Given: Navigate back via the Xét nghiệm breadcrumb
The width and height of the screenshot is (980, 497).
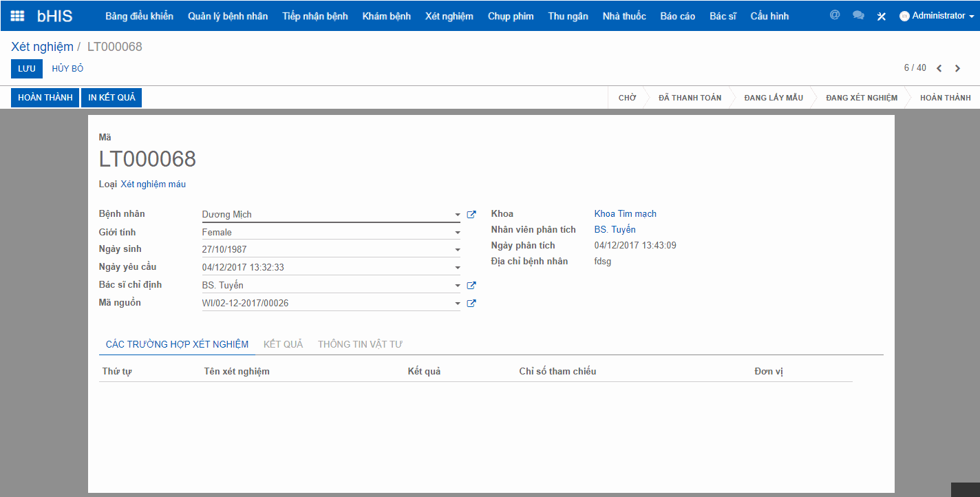Looking at the screenshot, I should click(x=41, y=46).
